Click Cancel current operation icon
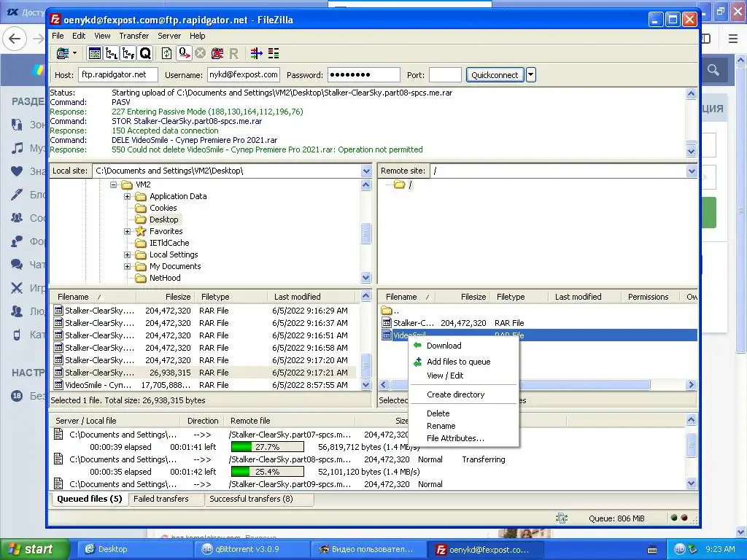This screenshot has width=747, height=560. (200, 53)
